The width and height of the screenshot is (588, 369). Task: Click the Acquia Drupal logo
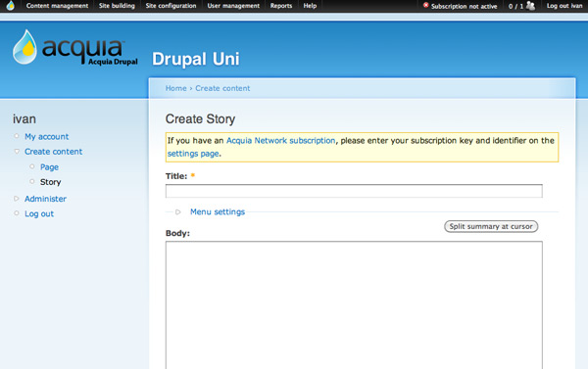click(75, 48)
